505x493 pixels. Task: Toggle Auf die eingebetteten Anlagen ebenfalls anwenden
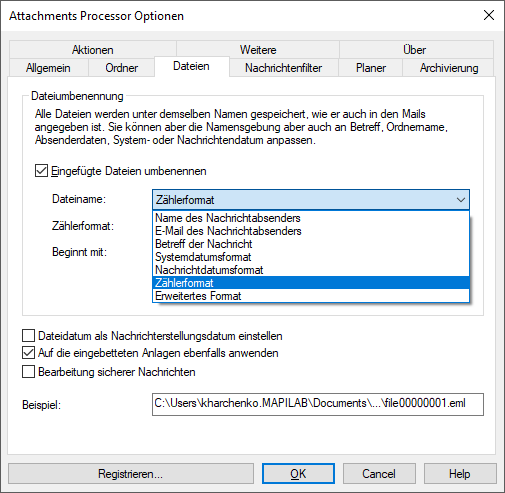pyautogui.click(x=28, y=353)
